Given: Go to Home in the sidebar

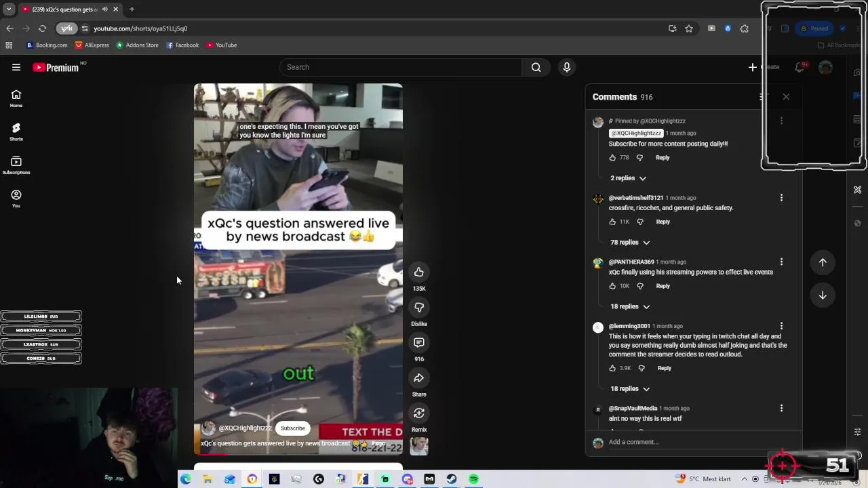Looking at the screenshot, I should coord(16,99).
